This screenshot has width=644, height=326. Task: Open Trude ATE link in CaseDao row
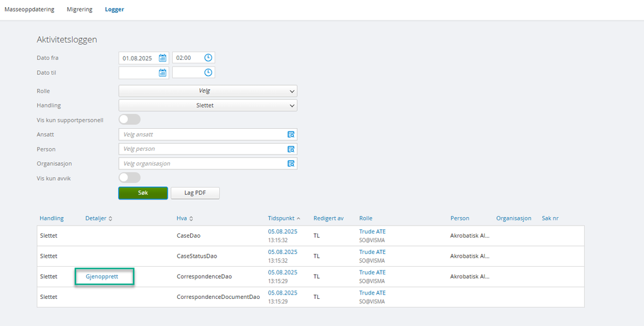373,231
